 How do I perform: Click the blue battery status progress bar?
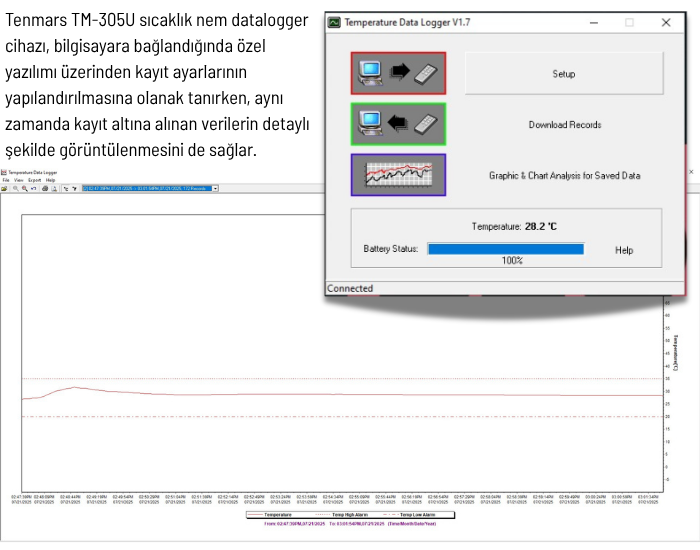tap(505, 249)
